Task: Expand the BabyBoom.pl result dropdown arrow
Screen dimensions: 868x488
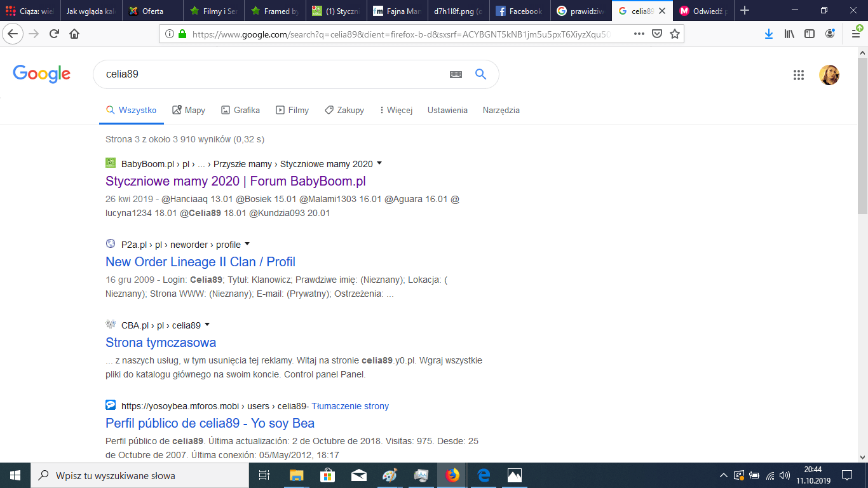Action: (x=379, y=163)
